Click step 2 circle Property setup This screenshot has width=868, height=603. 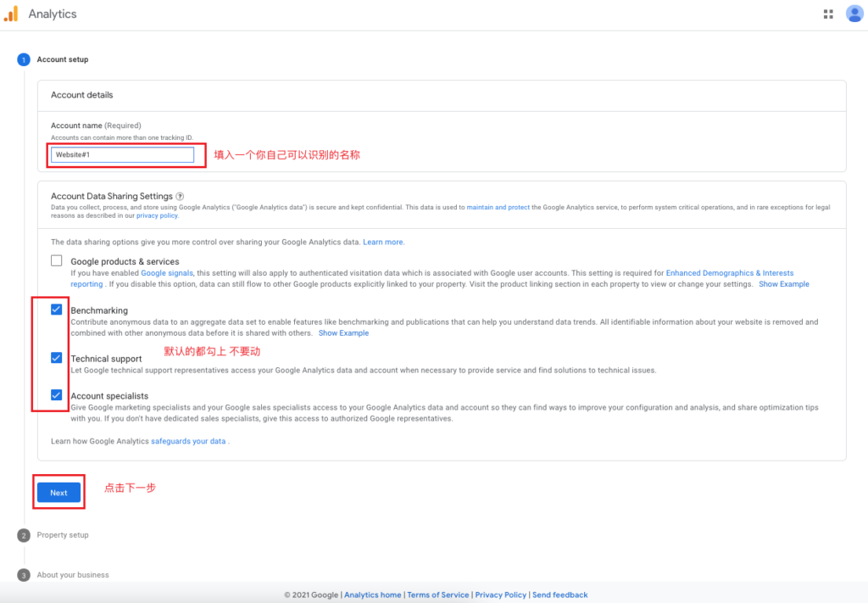(x=24, y=535)
